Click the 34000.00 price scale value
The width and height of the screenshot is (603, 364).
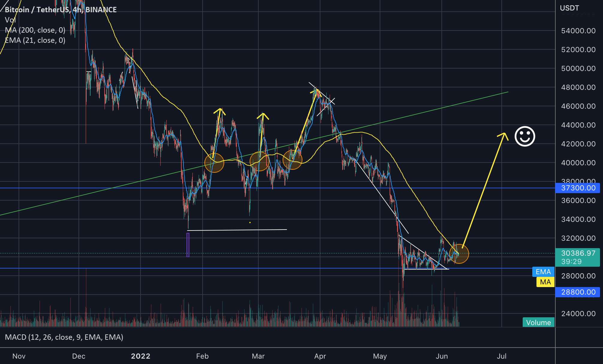pos(578,219)
